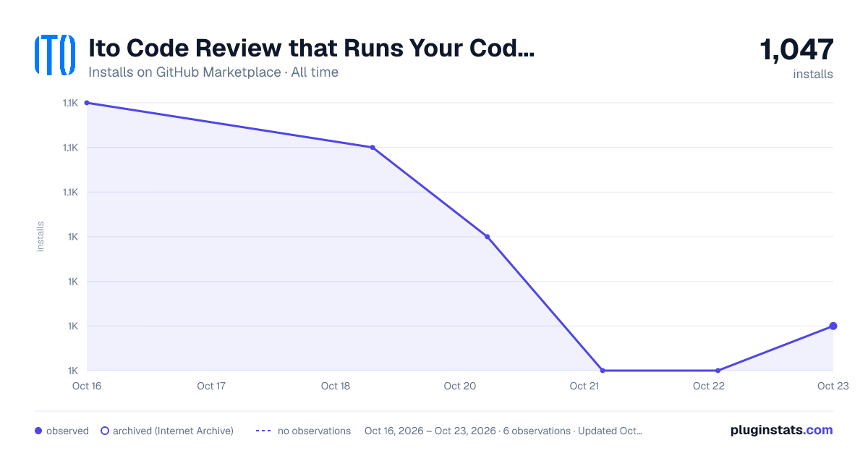Click the 'observed' legend dot icon
Viewport: 868px width, 456px height.
click(38, 431)
